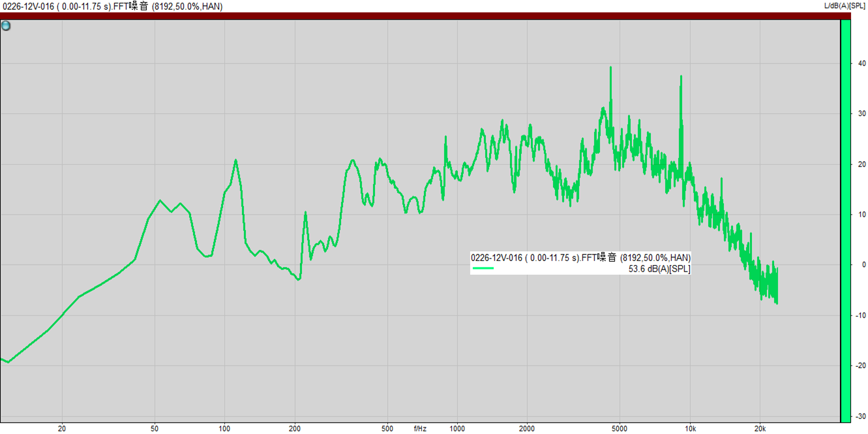The image size is (868, 434).
Task: Click the L/dB(A)[SPL] axis unit label
Action: pyautogui.click(x=845, y=6)
